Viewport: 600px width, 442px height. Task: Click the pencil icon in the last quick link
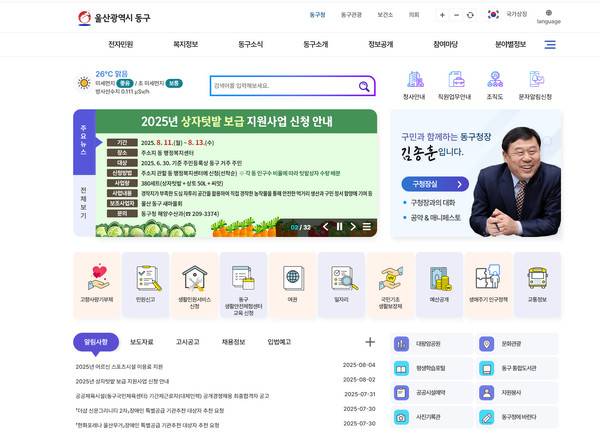[x=487, y=418]
